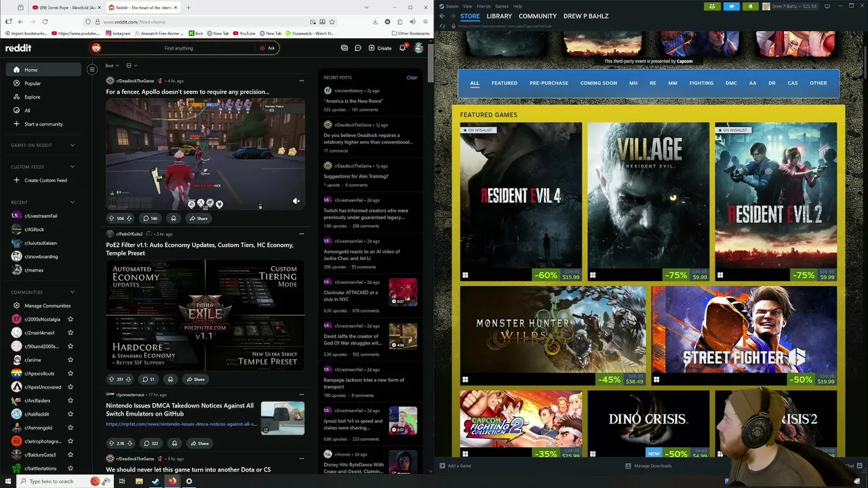Open the mp1st.com Nintendo DMCA link
Image resolution: width=868 pixels, height=488 pixels.
[x=181, y=424]
